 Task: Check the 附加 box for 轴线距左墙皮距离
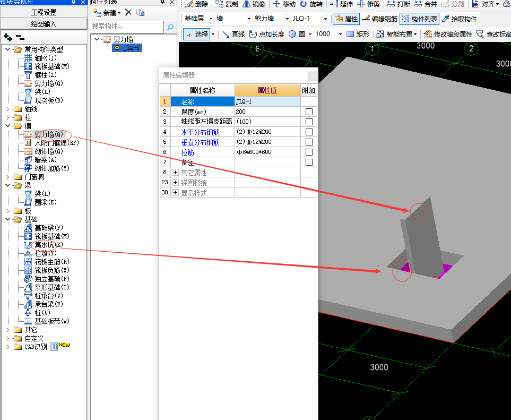click(309, 122)
